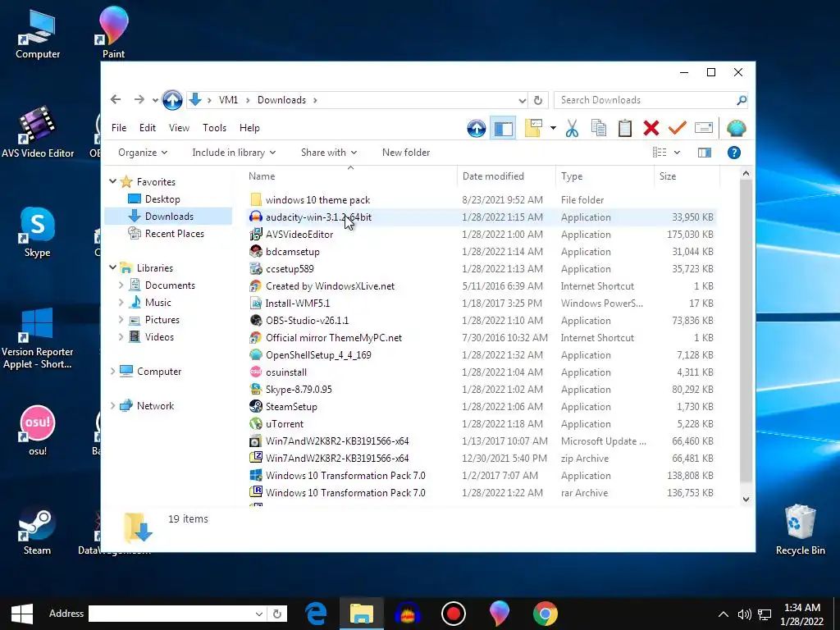Sort files by Date modified column
840x630 pixels.
493,176
